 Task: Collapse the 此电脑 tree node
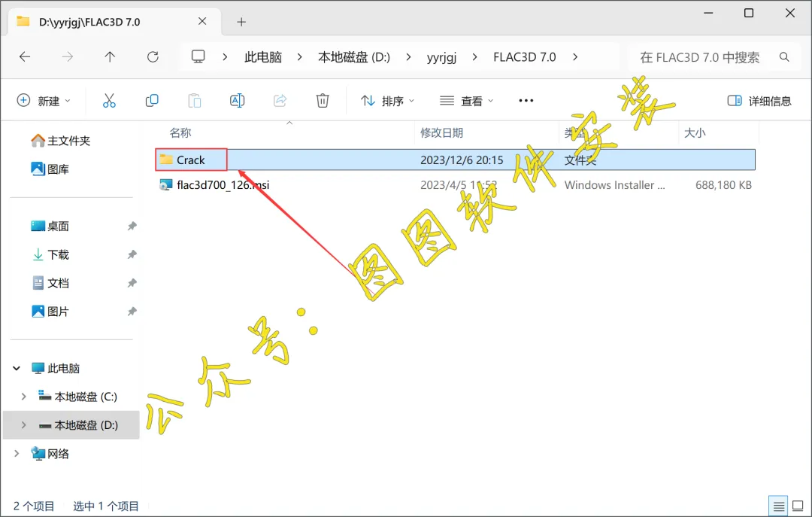[17, 368]
